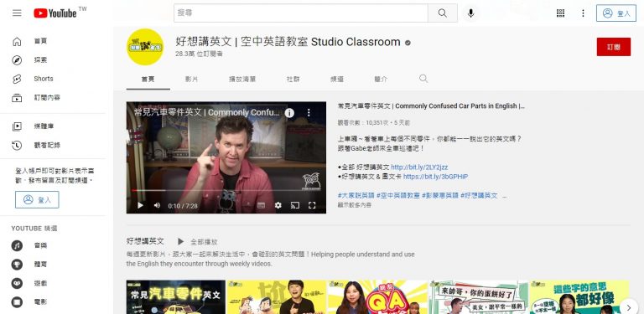Image resolution: width=644 pixels, height=314 pixels.
Task: Click the search magnifier button
Action: (x=443, y=13)
